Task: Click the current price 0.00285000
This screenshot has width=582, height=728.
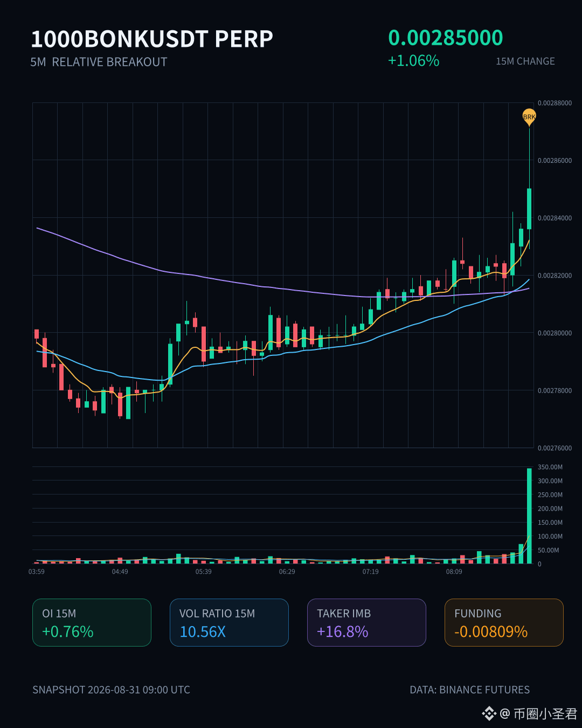Action: [446, 38]
